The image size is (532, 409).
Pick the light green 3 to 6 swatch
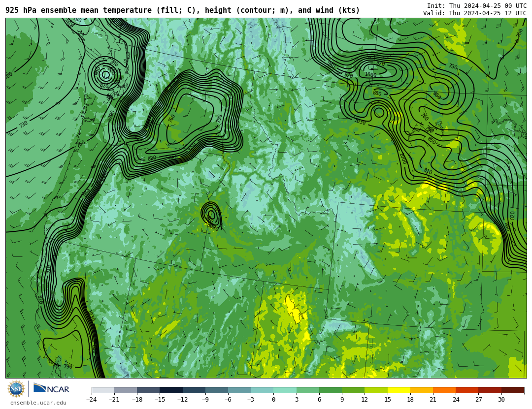tap(308, 390)
